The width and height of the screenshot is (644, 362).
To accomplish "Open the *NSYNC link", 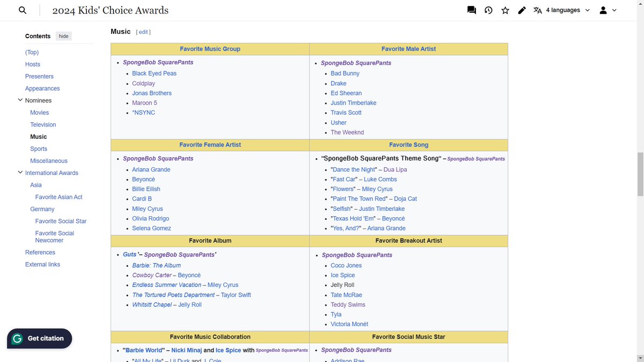I will [144, 113].
